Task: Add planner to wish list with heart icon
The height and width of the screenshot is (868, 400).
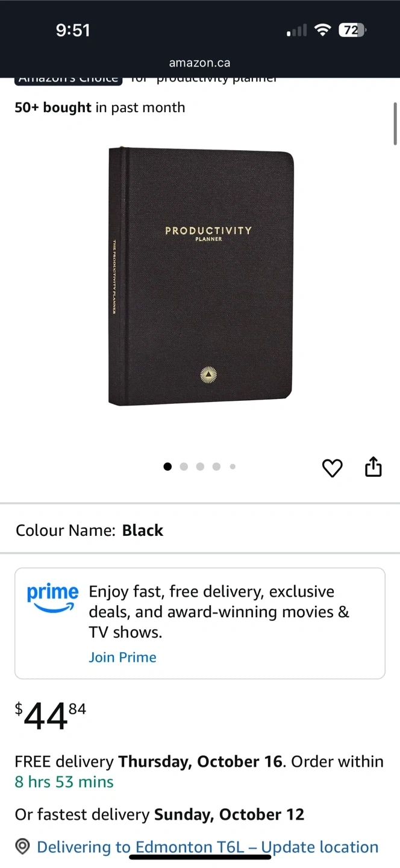Action: click(x=333, y=468)
